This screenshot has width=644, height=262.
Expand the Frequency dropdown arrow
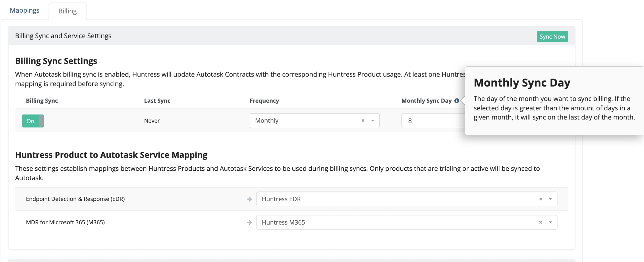click(373, 121)
